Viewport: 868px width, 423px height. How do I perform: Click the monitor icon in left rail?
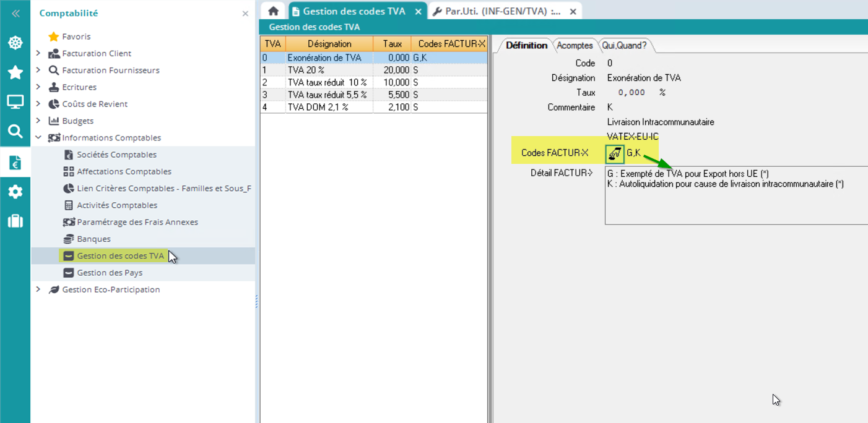[15, 102]
